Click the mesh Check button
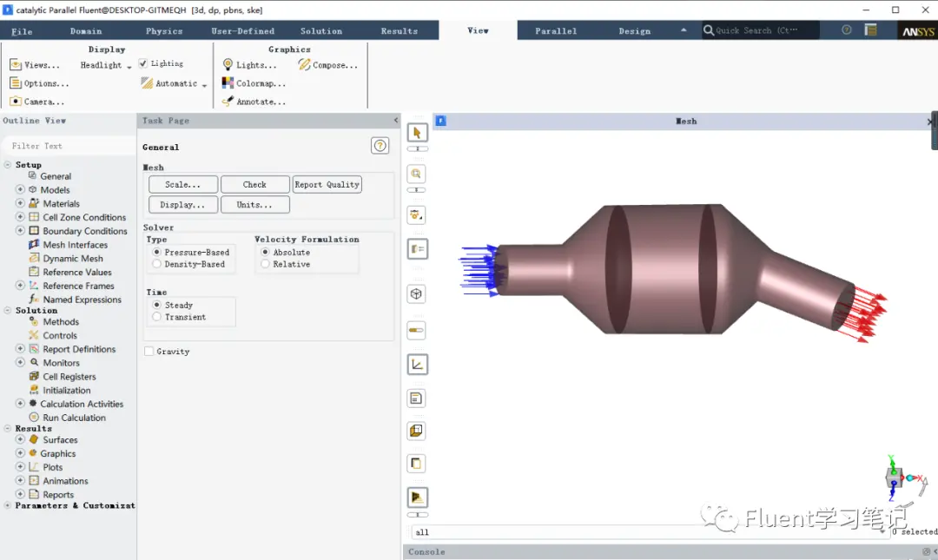This screenshot has width=938, height=560. [254, 185]
